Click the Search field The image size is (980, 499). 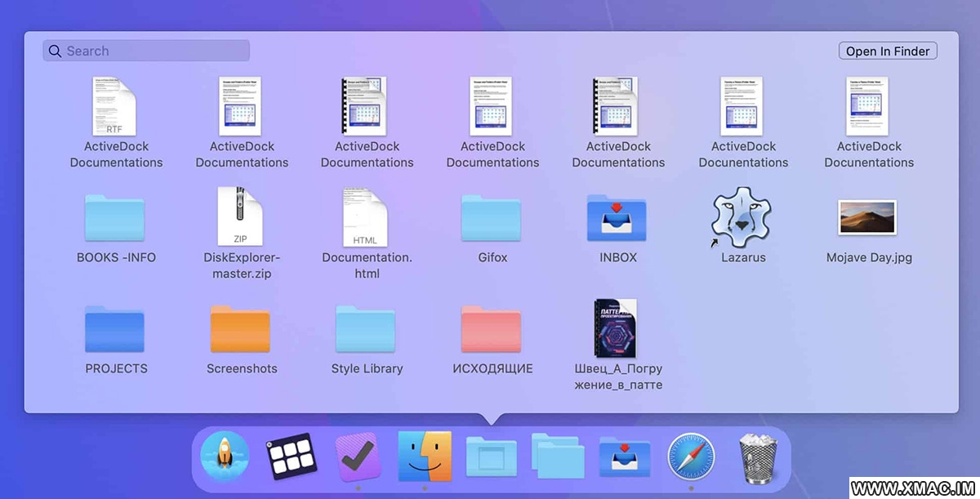(147, 51)
